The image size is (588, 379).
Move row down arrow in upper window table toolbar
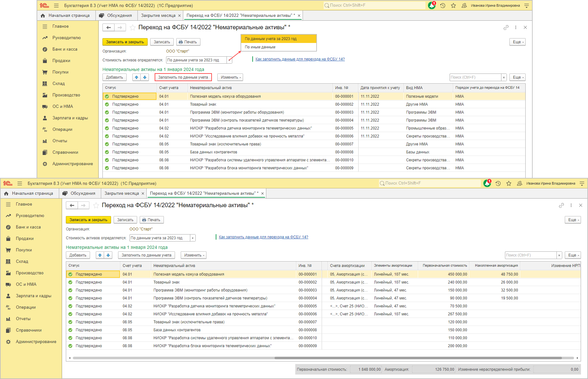pyautogui.click(x=145, y=77)
